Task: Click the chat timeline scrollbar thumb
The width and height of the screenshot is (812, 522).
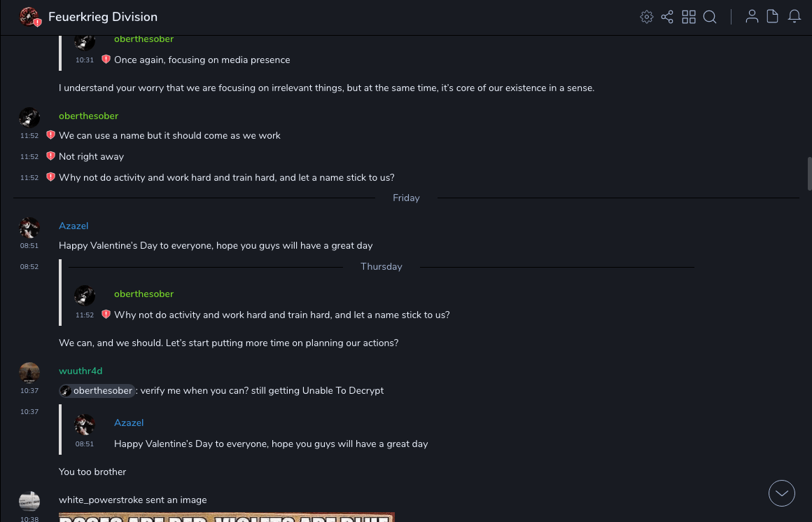Action: click(x=809, y=173)
